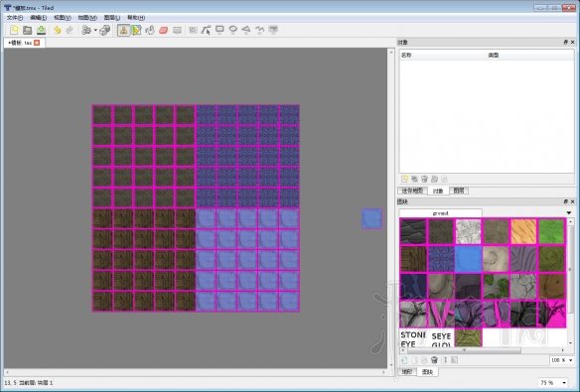Pick the mossy green stone tile

pyautogui.click(x=496, y=286)
